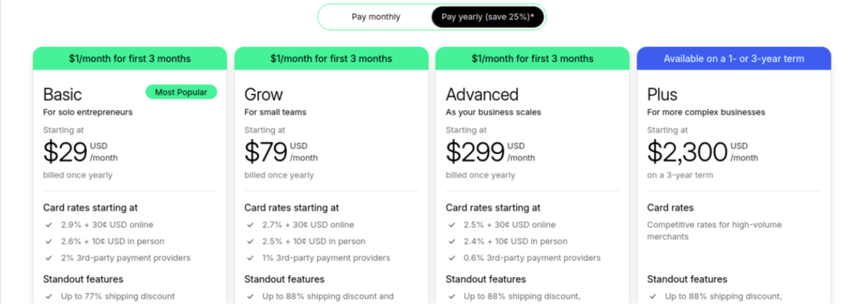This screenshot has height=308, width=868.
Task: Click checkmark next to 2.5% + 30¢ online
Action: 452,225
